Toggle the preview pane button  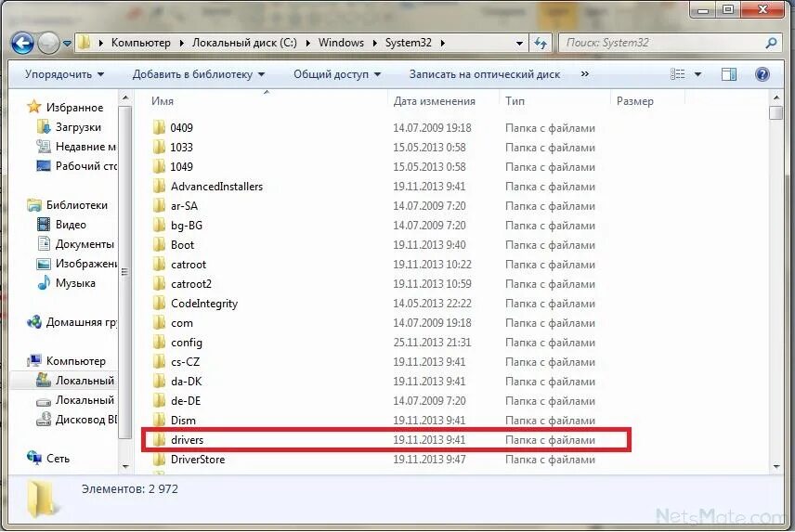pos(728,74)
